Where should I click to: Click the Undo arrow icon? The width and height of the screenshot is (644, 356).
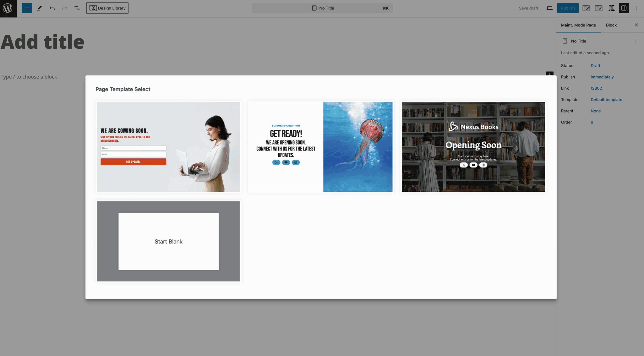52,8
